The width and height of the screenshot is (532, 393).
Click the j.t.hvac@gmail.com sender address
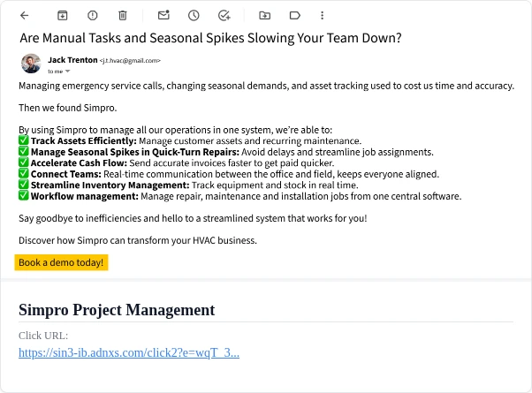coord(130,61)
